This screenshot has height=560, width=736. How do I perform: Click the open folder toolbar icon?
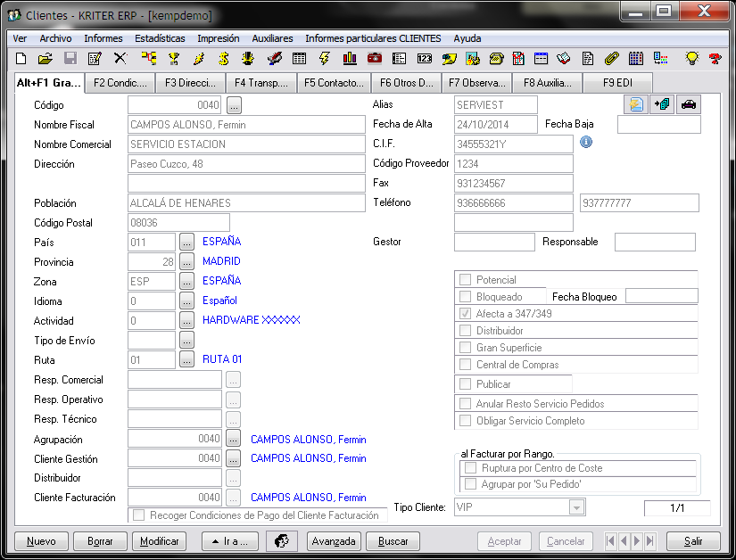point(45,59)
